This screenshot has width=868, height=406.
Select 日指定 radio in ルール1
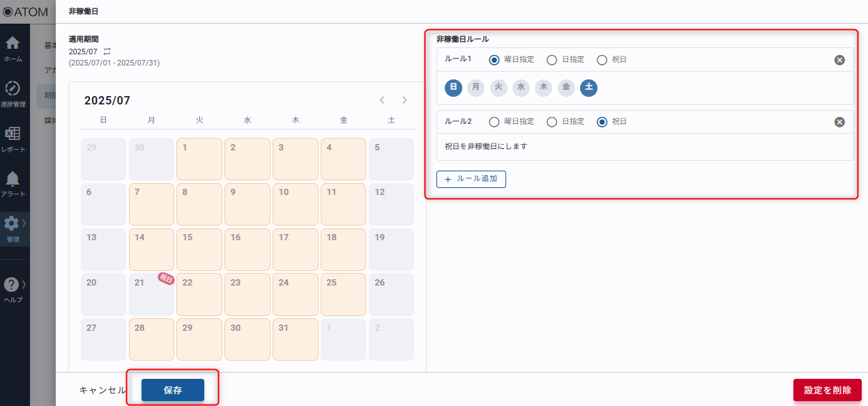pyautogui.click(x=551, y=60)
